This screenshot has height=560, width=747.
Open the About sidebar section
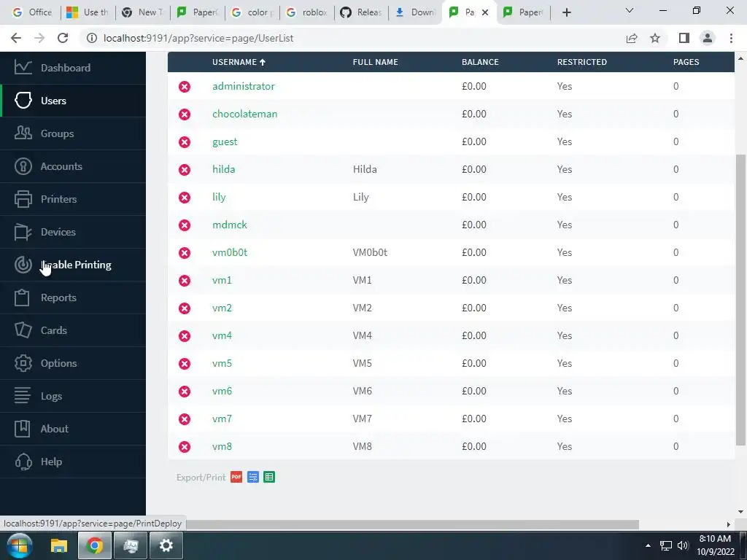point(73,429)
